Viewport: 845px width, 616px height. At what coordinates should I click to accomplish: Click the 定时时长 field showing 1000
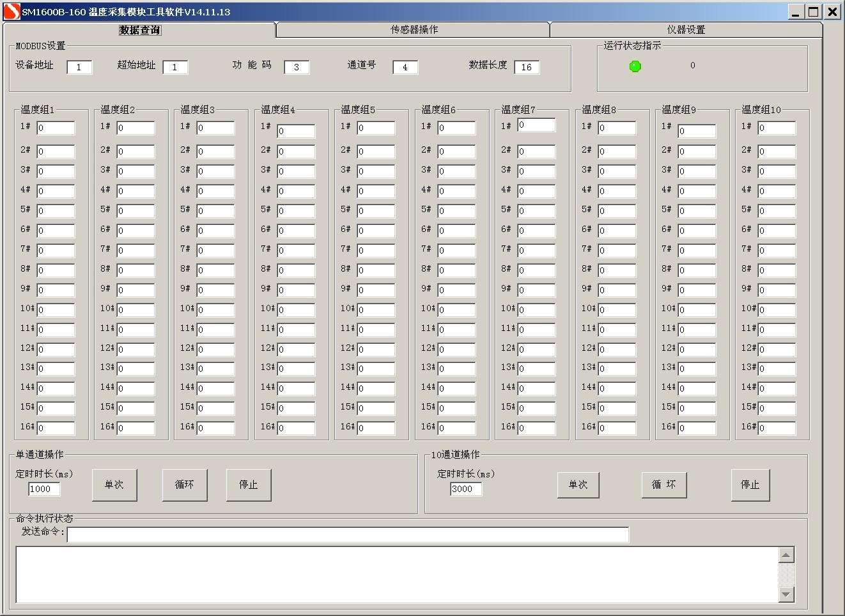[x=44, y=489]
